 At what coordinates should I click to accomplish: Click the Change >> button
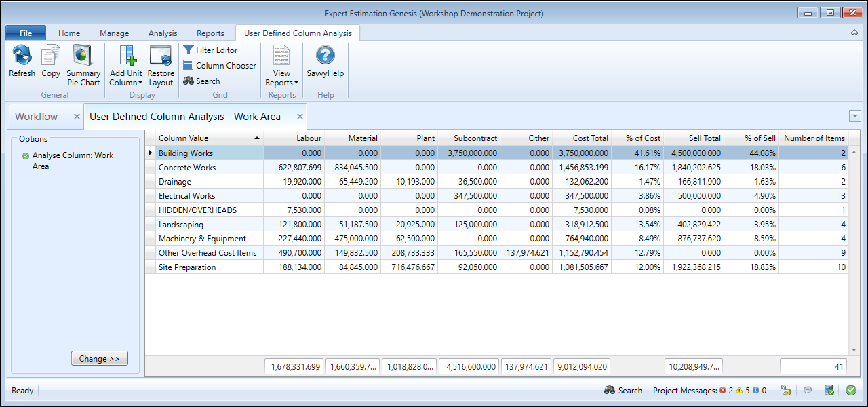[99, 359]
